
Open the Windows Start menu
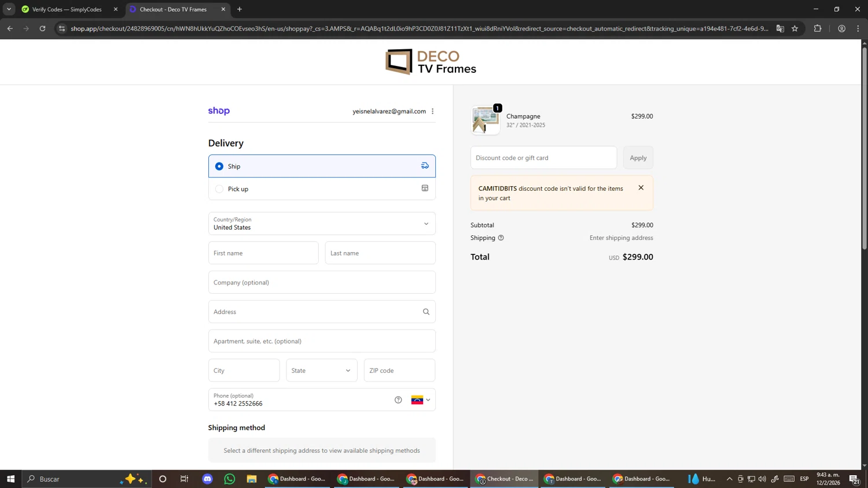[x=10, y=479]
